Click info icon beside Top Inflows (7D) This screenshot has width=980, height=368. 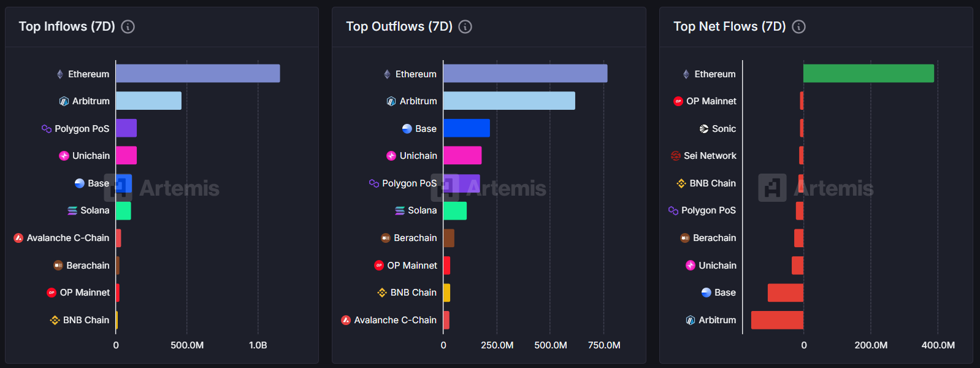(x=128, y=26)
